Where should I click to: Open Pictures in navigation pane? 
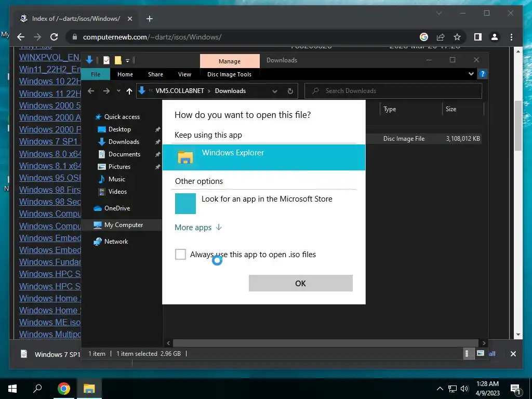pos(119,167)
